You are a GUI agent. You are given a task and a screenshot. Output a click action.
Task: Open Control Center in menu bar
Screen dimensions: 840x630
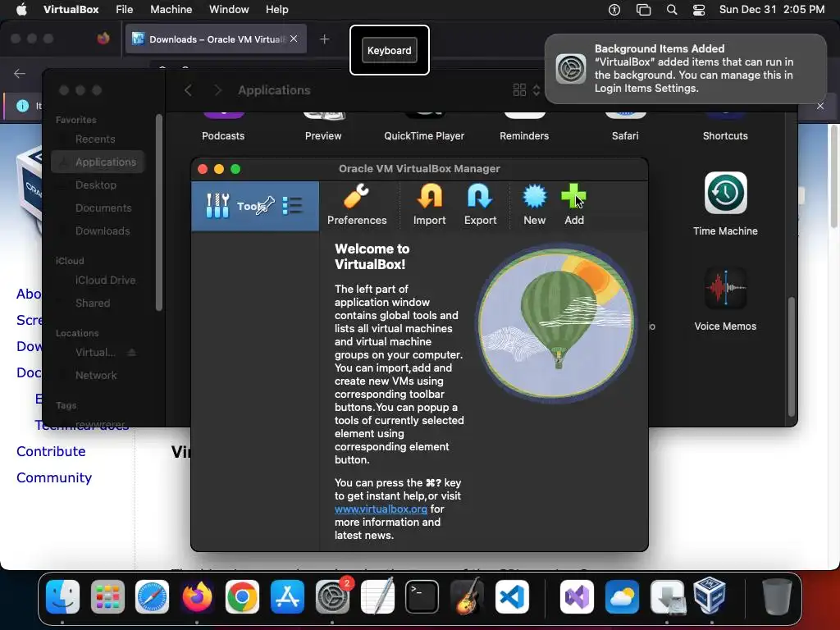(x=699, y=10)
